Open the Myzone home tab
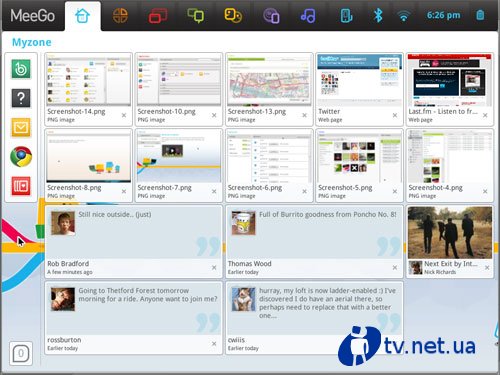This screenshot has height=375, width=500. pos(82,16)
